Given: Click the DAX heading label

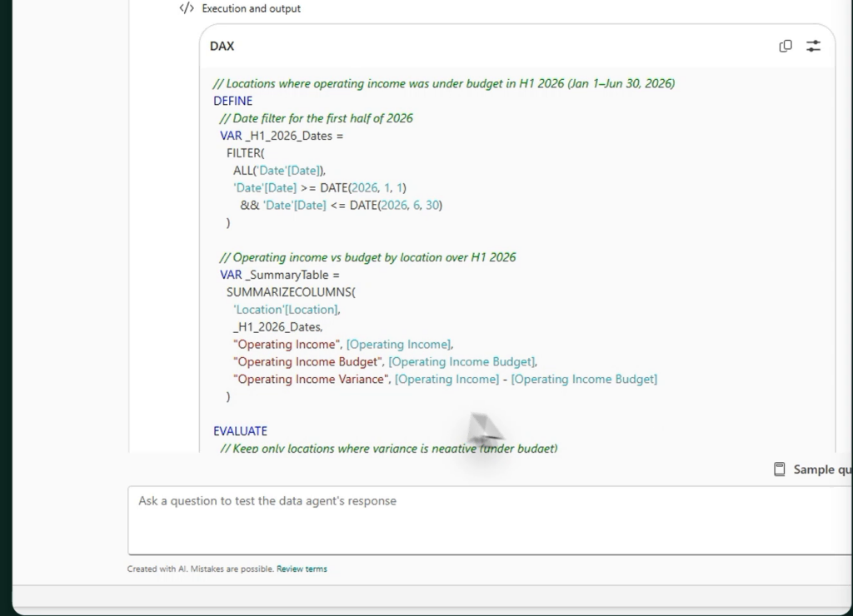Looking at the screenshot, I should click(222, 47).
